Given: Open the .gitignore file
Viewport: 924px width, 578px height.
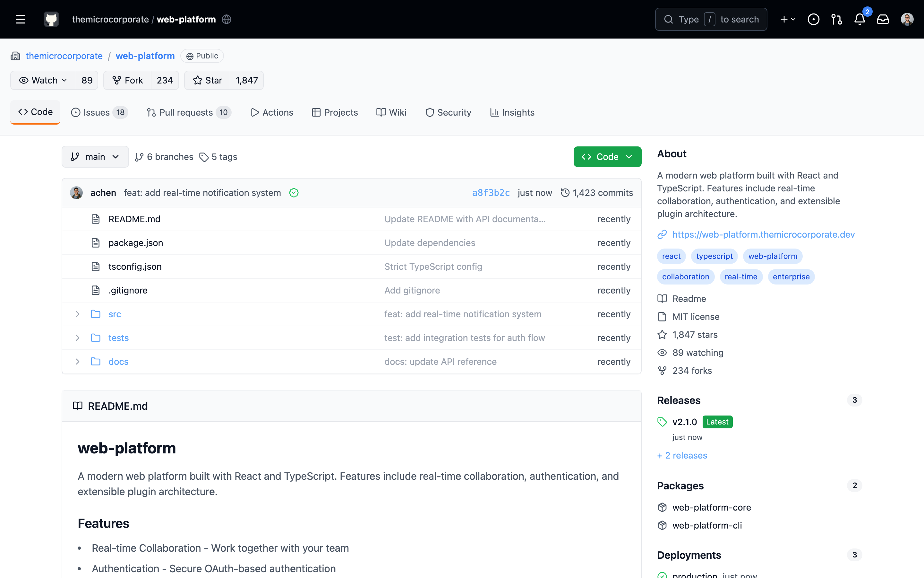Looking at the screenshot, I should pyautogui.click(x=128, y=290).
